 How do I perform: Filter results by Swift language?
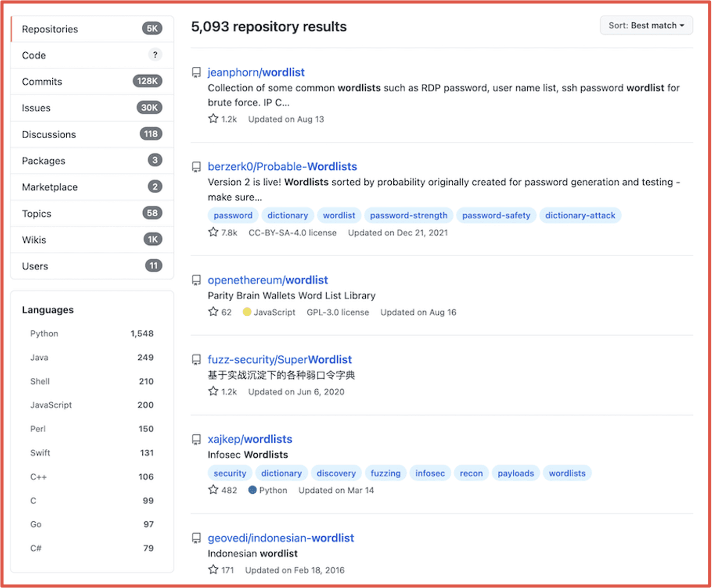[x=92, y=453]
